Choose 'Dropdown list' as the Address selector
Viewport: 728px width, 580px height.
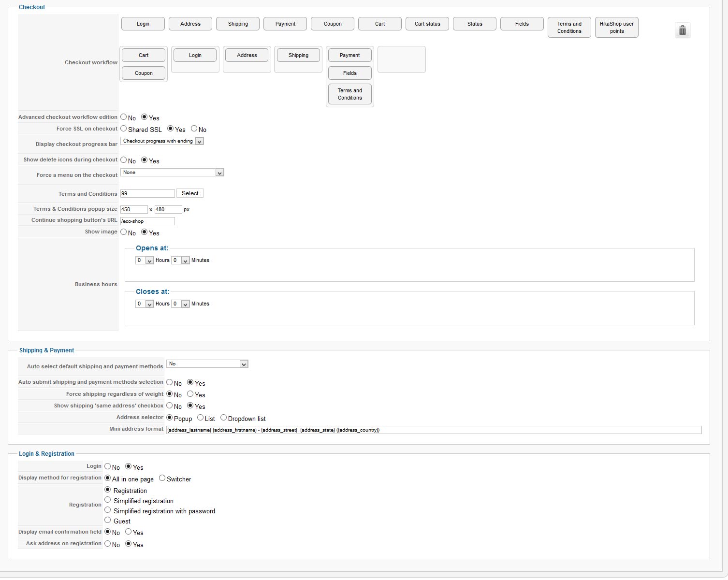pos(223,418)
